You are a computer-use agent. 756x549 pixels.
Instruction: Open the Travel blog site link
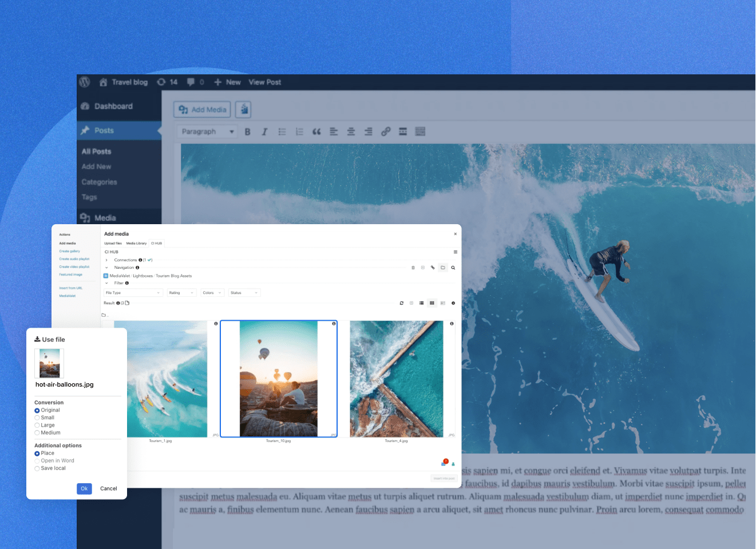click(124, 82)
